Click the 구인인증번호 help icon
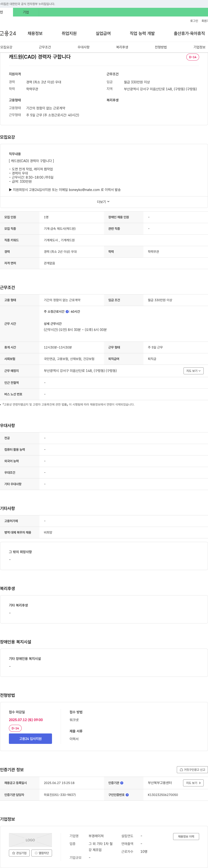Viewport: 208px width, 868px height. (x=127, y=794)
